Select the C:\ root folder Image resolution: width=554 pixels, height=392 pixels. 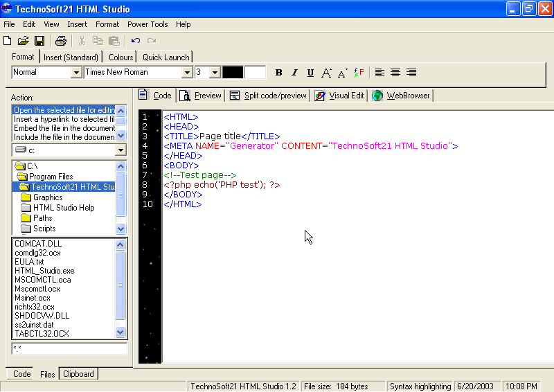click(26, 166)
